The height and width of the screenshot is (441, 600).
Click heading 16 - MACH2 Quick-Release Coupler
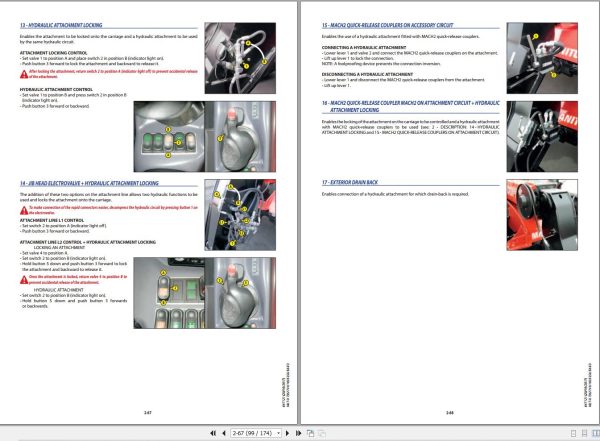[x=411, y=106]
